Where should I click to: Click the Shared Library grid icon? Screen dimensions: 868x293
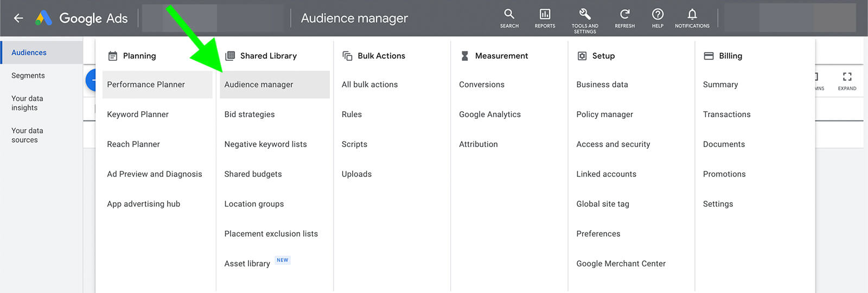pyautogui.click(x=230, y=55)
